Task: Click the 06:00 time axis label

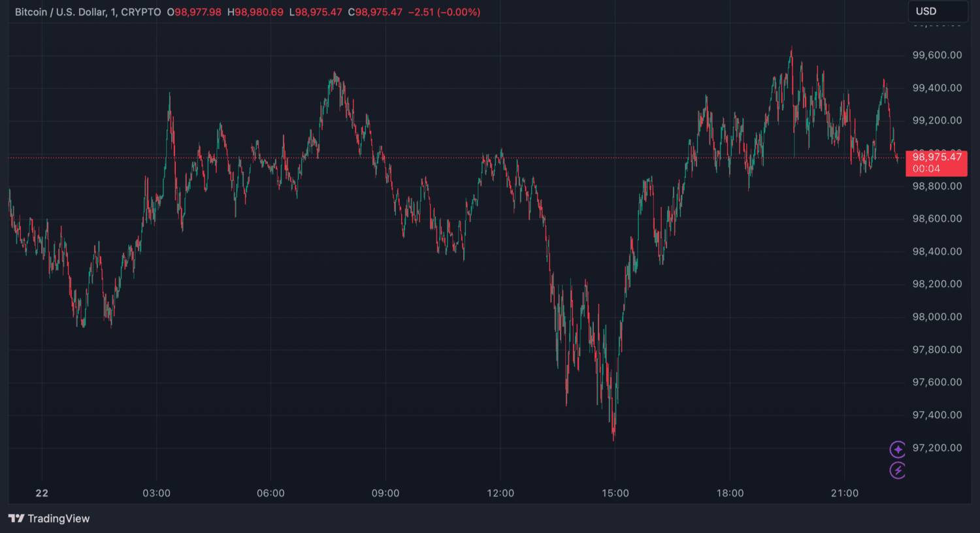Action: (270, 493)
